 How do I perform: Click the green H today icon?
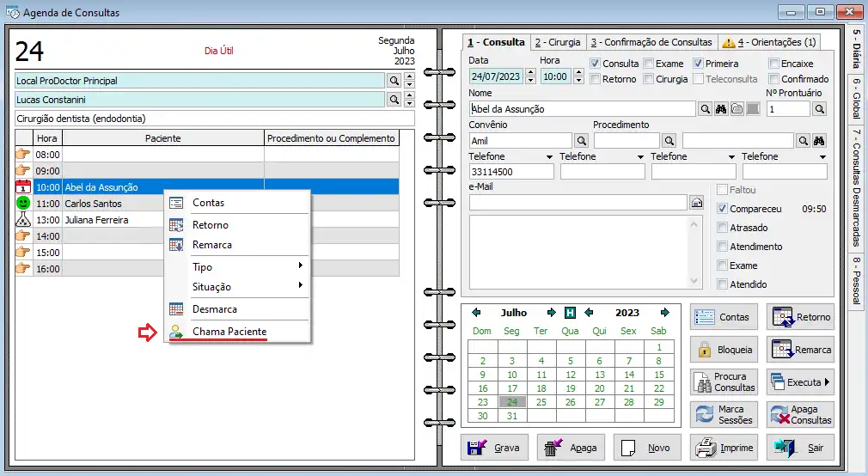click(x=570, y=313)
